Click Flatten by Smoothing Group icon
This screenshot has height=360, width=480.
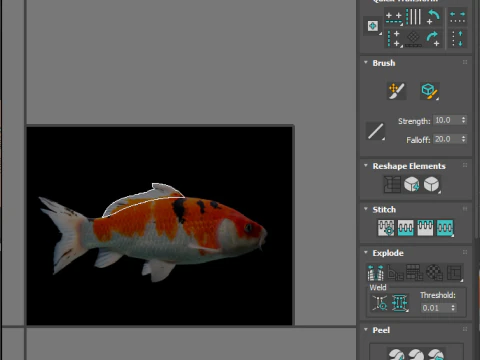[x=414, y=272]
